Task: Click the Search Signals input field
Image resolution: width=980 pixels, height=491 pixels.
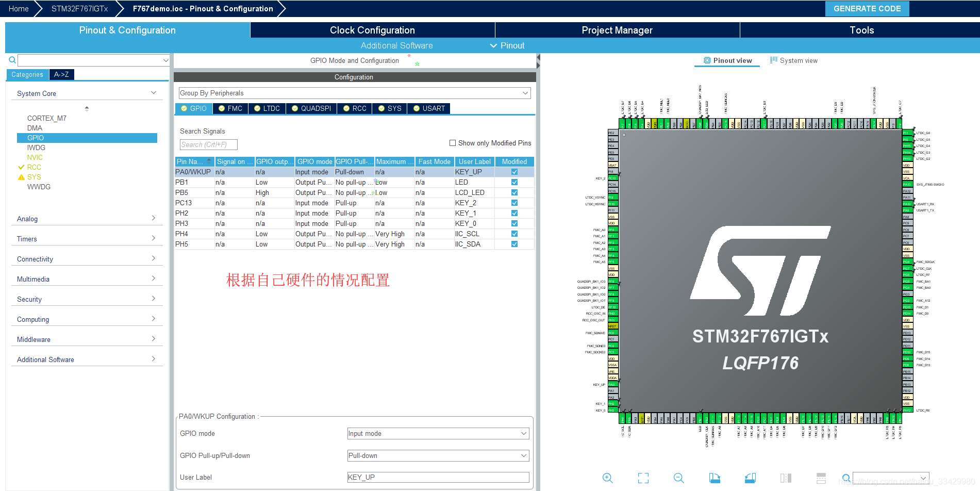Action: click(208, 145)
